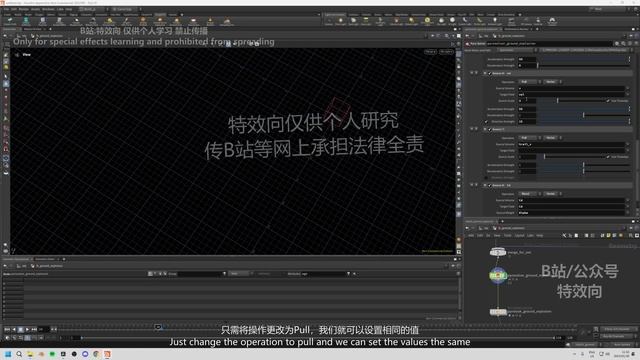Open the network editor Layout menu
The width and height of the screenshot is (640, 360).
[519, 236]
